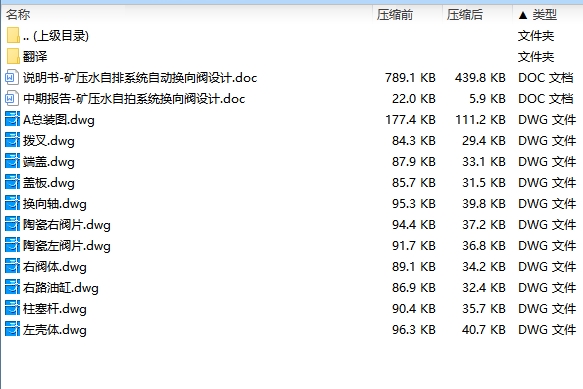Click the 说明书 doc file icon
The width and height of the screenshot is (583, 389).
click(x=12, y=78)
